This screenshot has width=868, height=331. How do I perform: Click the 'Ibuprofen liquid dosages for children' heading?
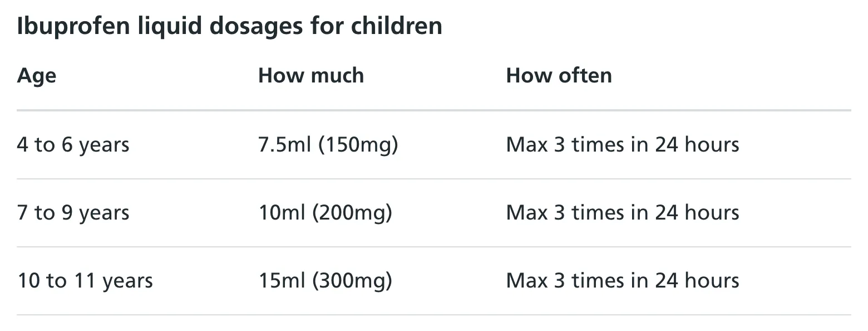(229, 27)
